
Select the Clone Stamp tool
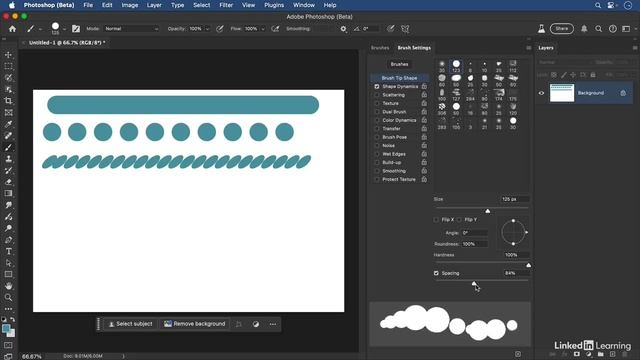pos(9,159)
